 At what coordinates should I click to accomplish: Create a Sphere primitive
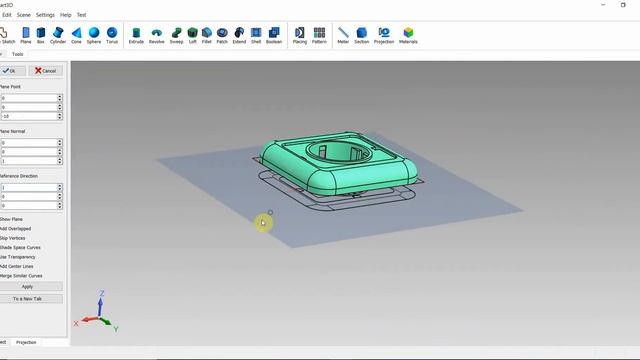click(94, 35)
